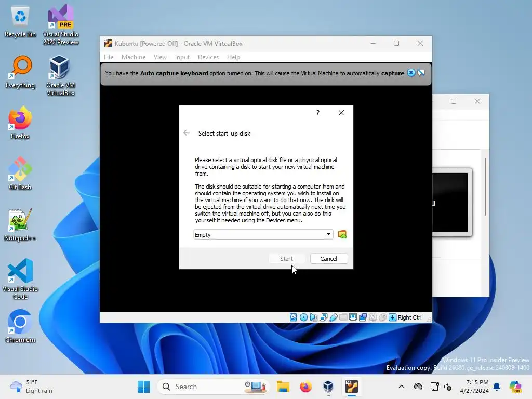
Task: Click the audio status bar icon
Action: click(x=313, y=317)
